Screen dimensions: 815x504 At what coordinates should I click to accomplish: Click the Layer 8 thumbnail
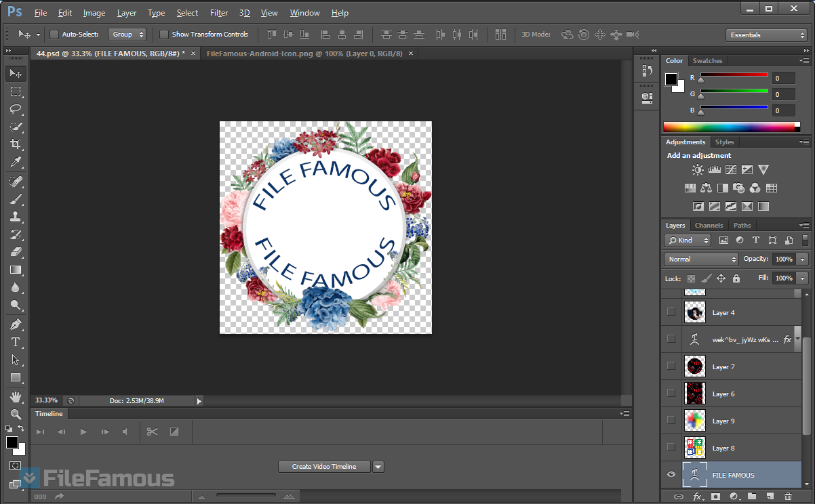pos(695,448)
